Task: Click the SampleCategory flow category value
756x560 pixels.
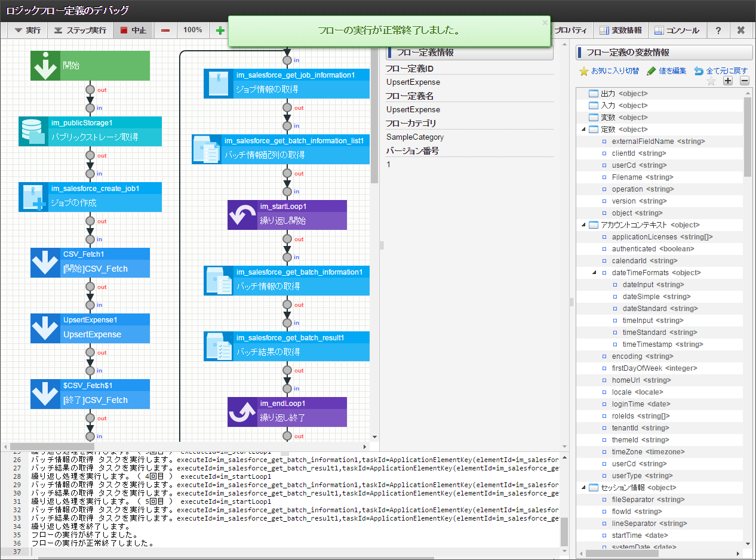Action: [x=415, y=137]
